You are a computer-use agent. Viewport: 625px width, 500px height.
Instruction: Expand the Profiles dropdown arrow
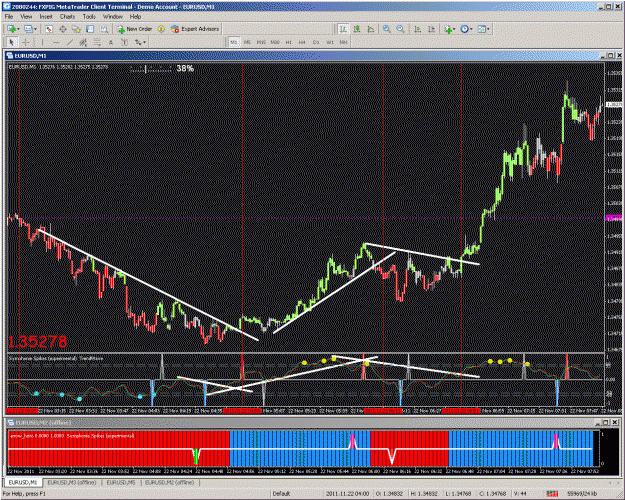point(35,29)
